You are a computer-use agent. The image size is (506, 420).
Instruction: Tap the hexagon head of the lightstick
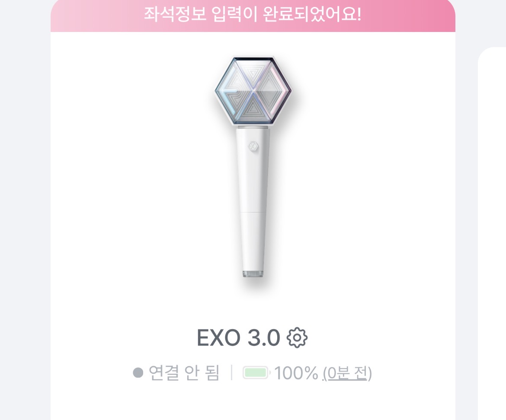pyautogui.click(x=253, y=90)
